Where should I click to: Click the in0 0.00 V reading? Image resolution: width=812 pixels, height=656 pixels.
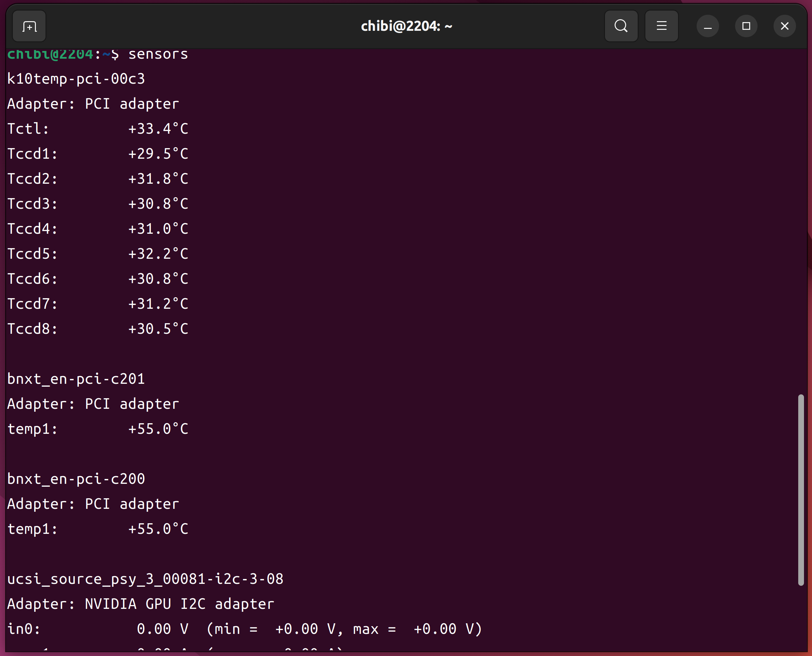coord(162,629)
